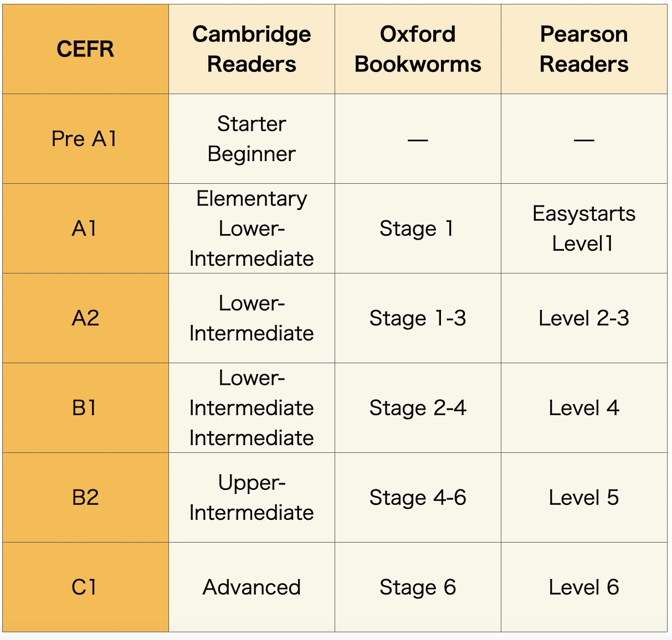This screenshot has height=640, width=672.
Task: Select the B2 row label
Action: [x=85, y=498]
